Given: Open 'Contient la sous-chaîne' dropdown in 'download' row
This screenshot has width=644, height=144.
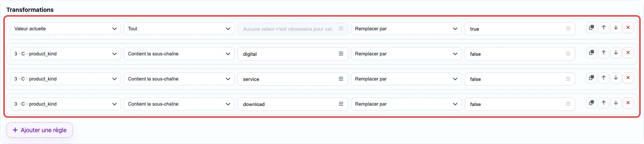Looking at the screenshot, I should tap(179, 104).
